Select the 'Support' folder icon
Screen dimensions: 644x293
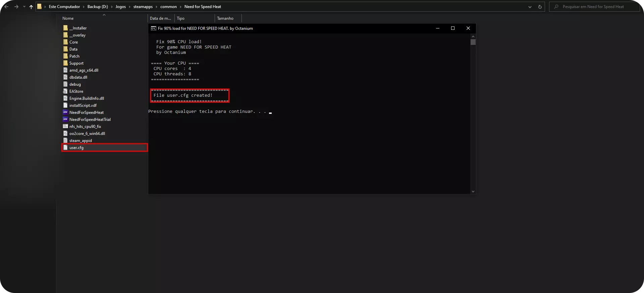65,63
